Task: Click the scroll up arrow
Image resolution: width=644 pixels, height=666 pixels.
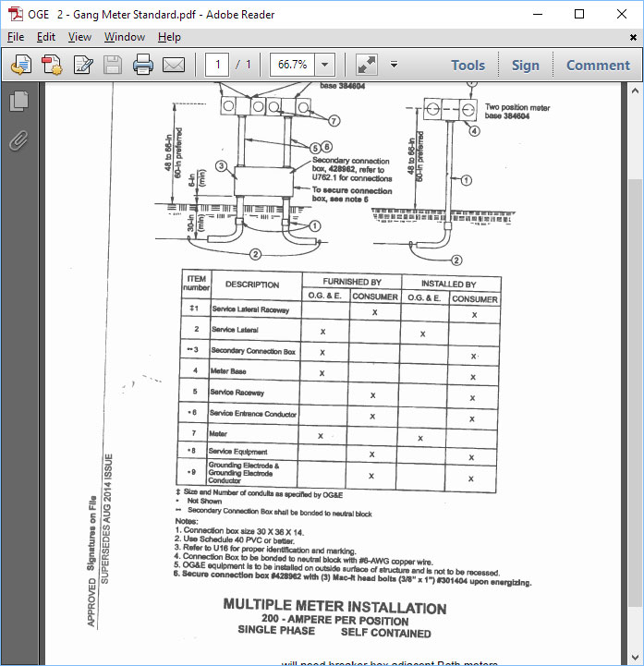Action: coord(635,91)
